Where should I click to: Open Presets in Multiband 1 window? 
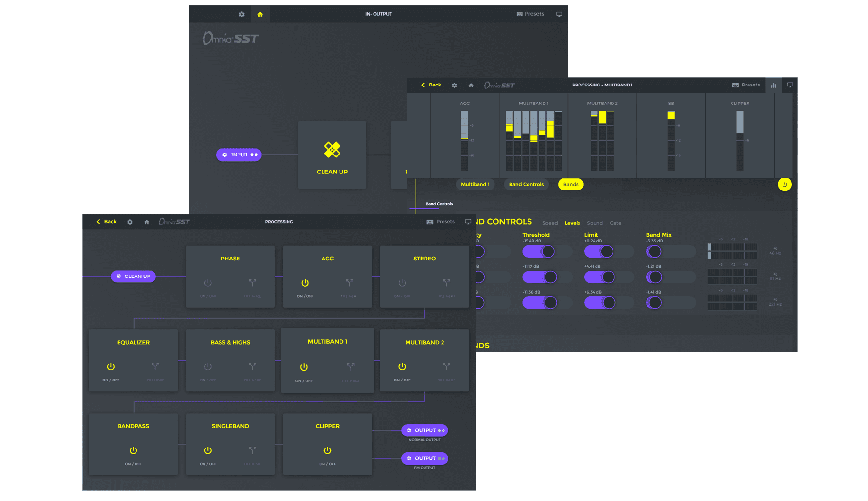coord(746,85)
